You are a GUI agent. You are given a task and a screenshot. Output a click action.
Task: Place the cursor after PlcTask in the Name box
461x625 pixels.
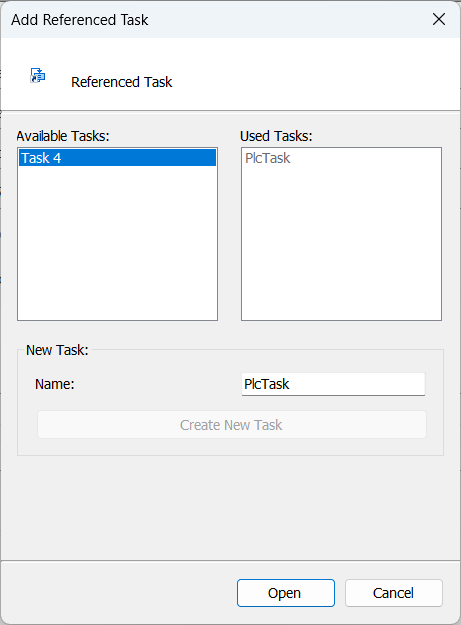click(x=291, y=384)
